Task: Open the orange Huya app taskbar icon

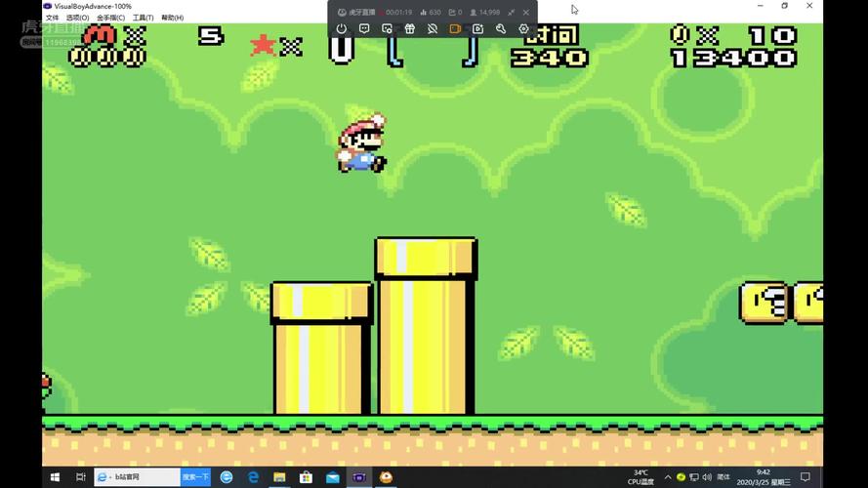Action: tap(386, 477)
